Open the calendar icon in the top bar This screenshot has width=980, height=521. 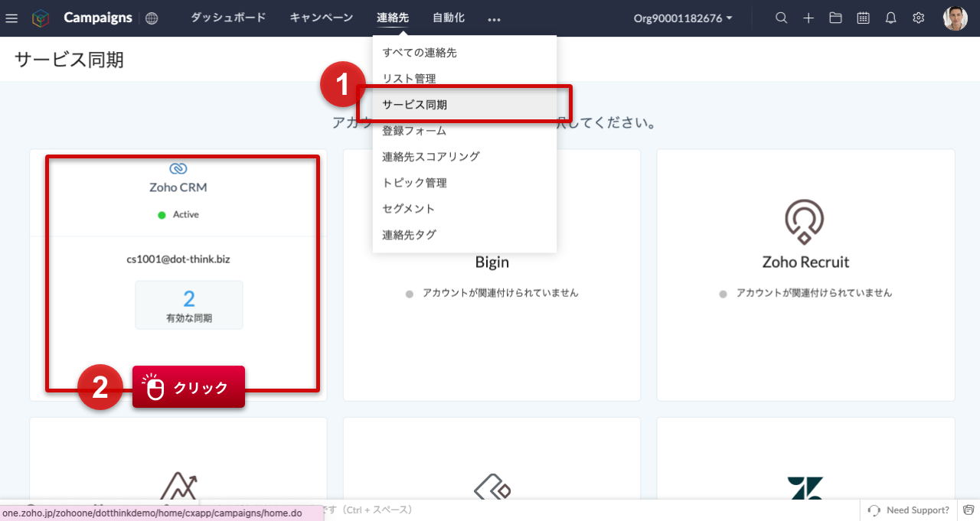pos(863,18)
